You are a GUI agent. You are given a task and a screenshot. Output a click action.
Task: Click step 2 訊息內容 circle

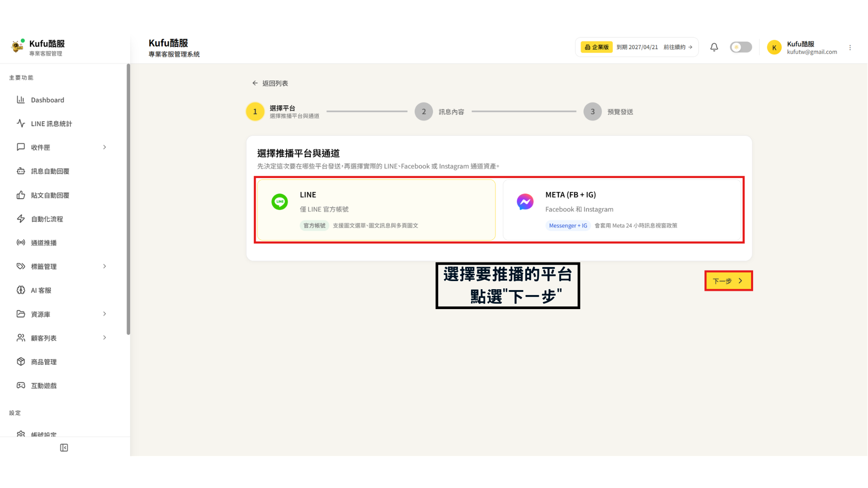(x=424, y=112)
